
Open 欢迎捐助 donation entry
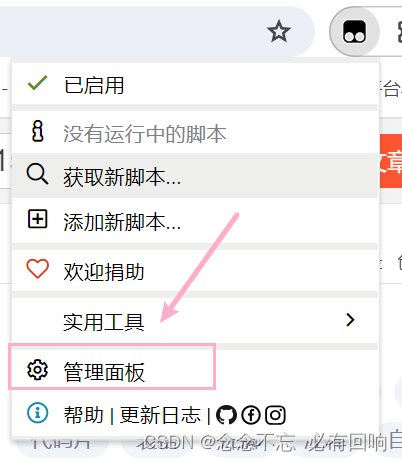point(195,271)
